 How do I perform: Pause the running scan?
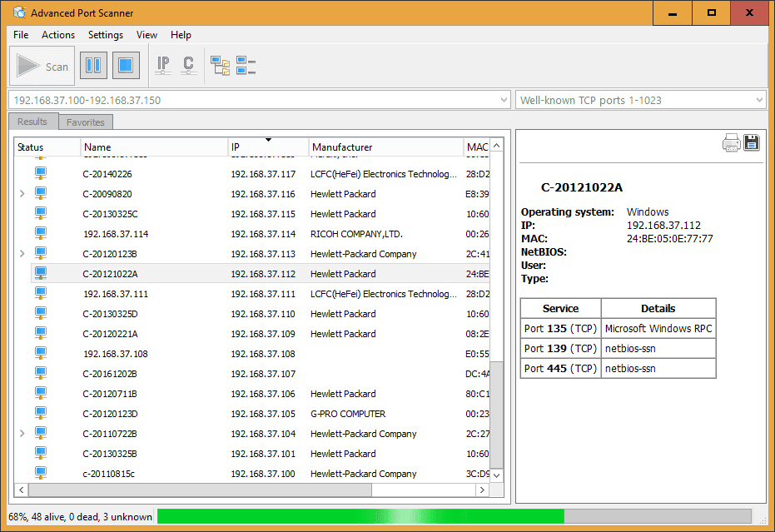pyautogui.click(x=93, y=66)
